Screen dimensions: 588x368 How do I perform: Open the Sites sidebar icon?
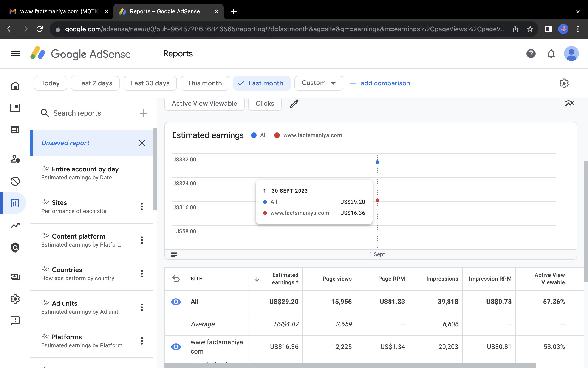(15, 130)
